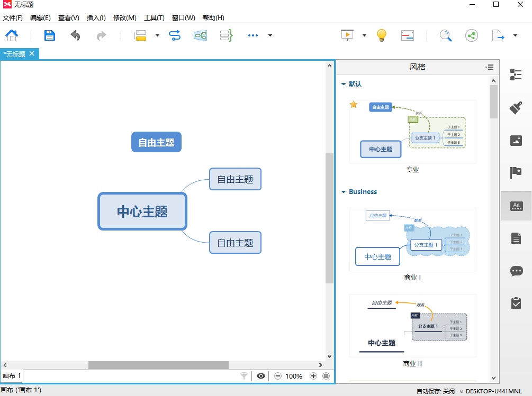This screenshot has width=532, height=396.
Task: Select the Styles (Aa) panel icon
Action: point(517,206)
